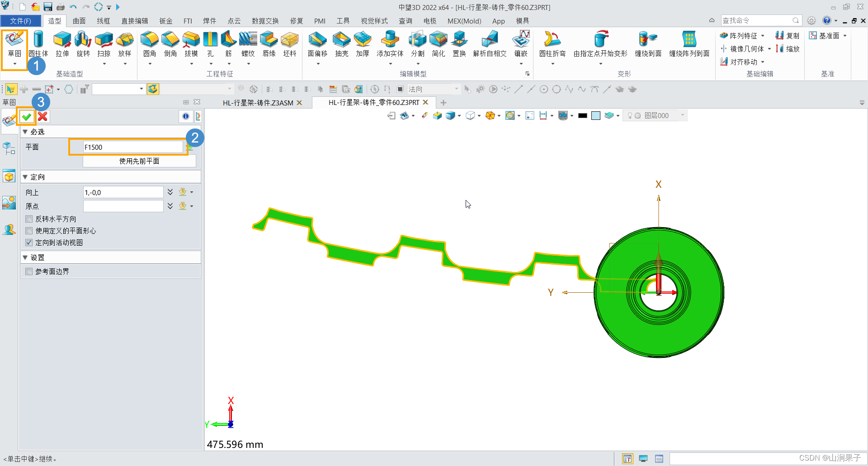
Task: Switch to the 曲面 ribbon tab
Action: click(x=79, y=21)
